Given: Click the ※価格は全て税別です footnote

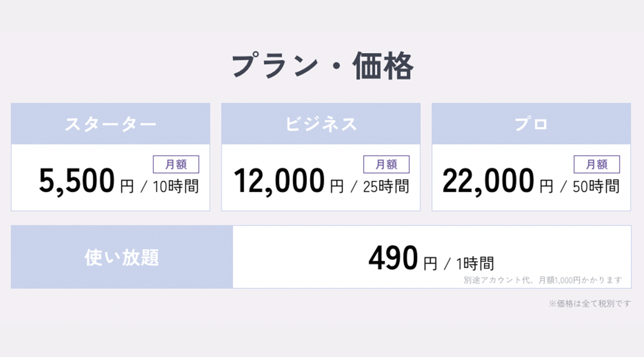Looking at the screenshot, I should (590, 303).
